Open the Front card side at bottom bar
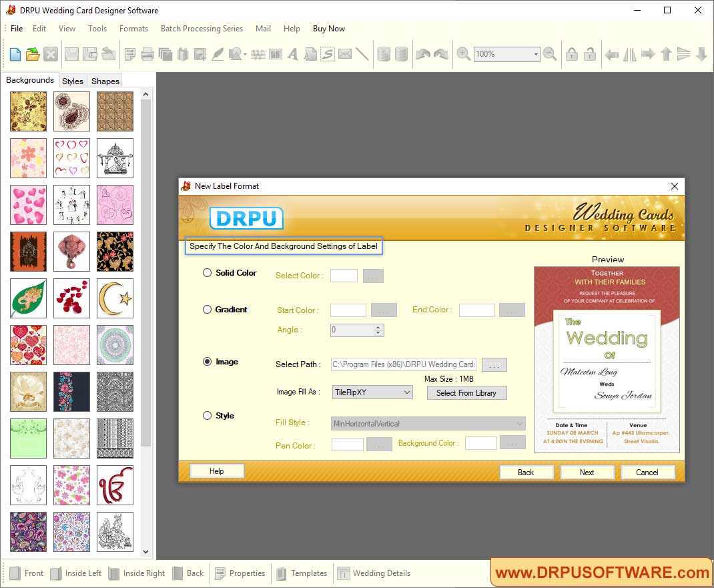 27,573
